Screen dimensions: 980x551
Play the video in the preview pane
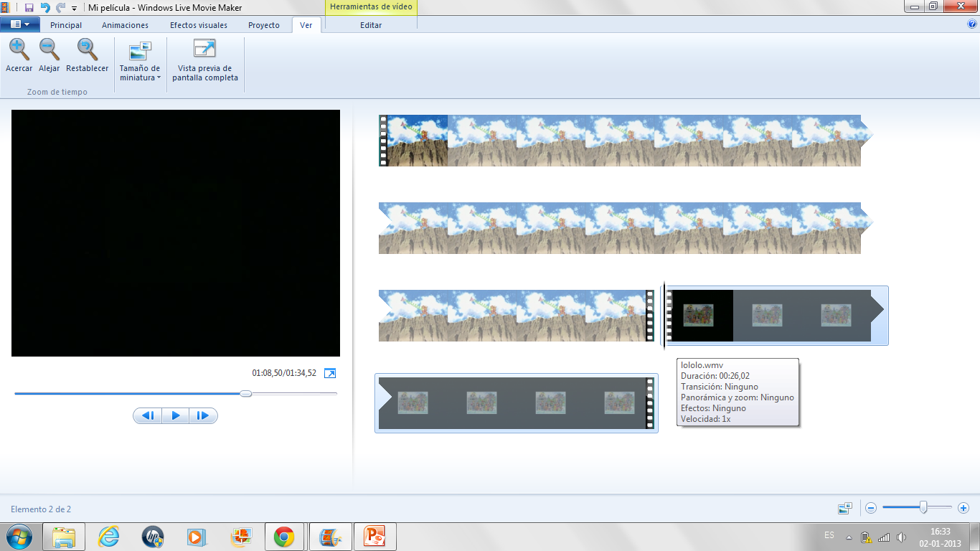pyautogui.click(x=175, y=415)
